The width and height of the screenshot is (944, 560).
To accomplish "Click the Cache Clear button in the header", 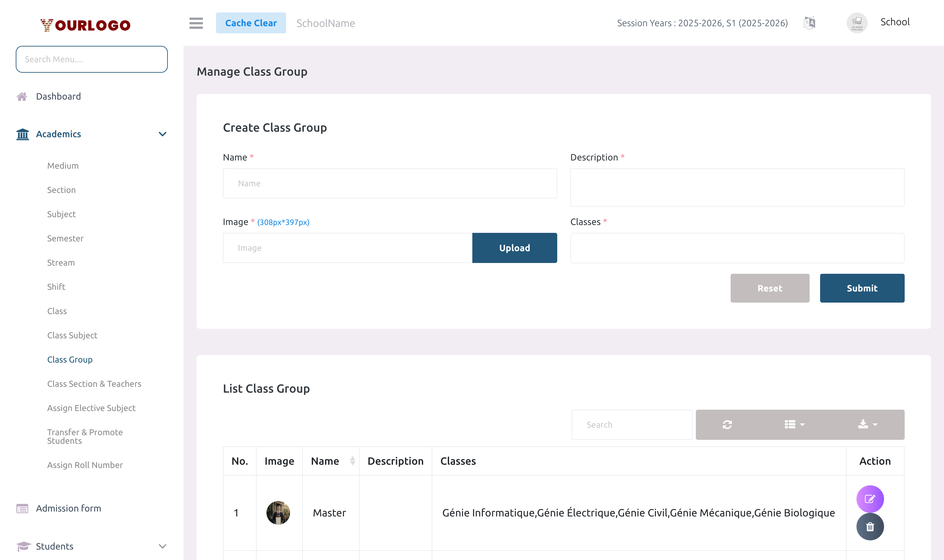I will [x=251, y=23].
